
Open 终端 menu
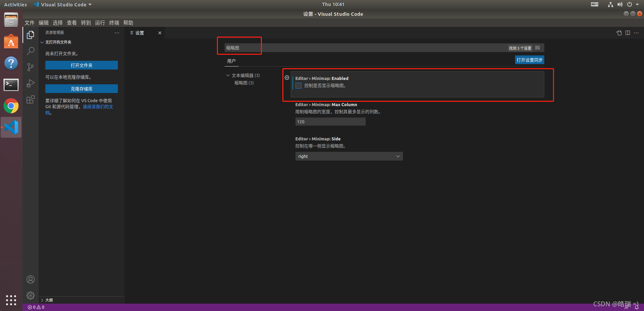coord(114,23)
